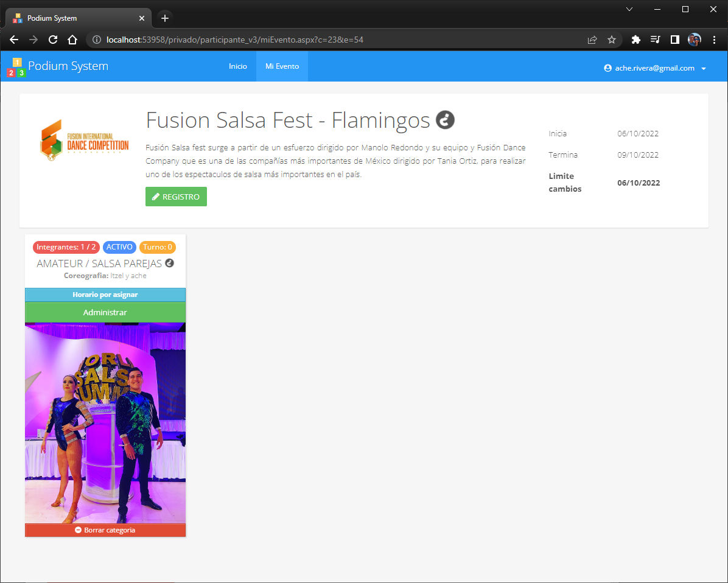Open media control icon in toolbar

tap(655, 40)
